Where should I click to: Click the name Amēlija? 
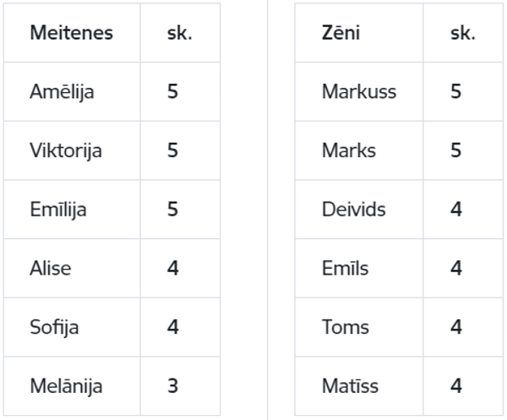62,91
